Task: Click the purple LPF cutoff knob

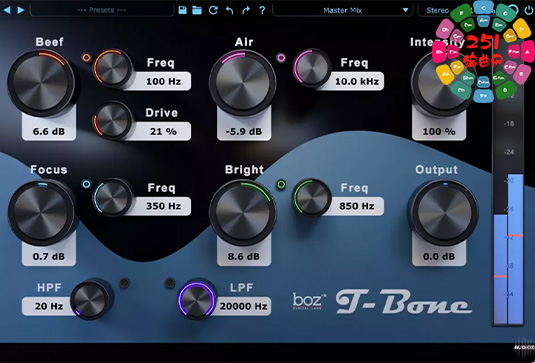Action: click(197, 300)
